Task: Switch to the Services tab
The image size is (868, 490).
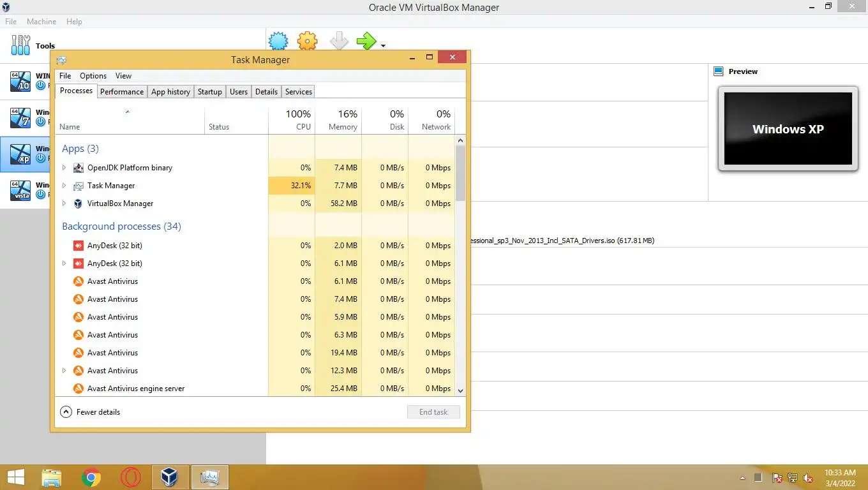Action: (299, 92)
